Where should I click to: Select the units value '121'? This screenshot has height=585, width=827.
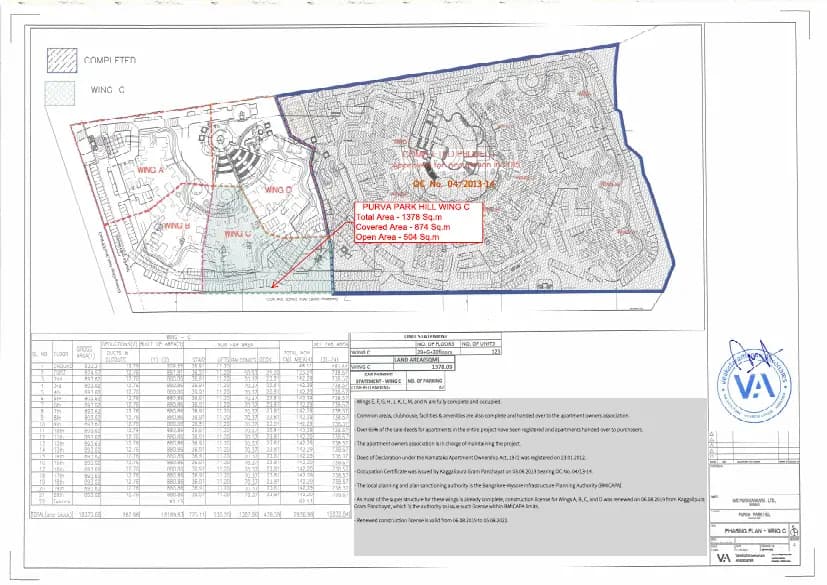tap(495, 351)
